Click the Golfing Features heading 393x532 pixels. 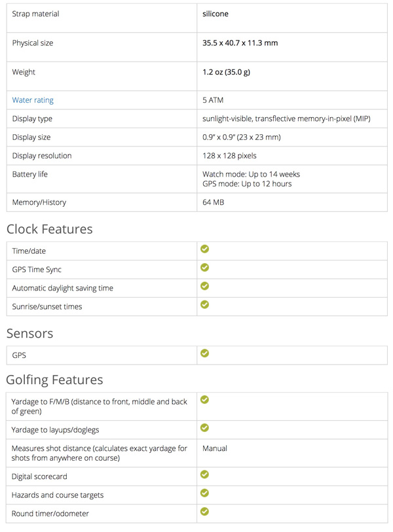[54, 380]
